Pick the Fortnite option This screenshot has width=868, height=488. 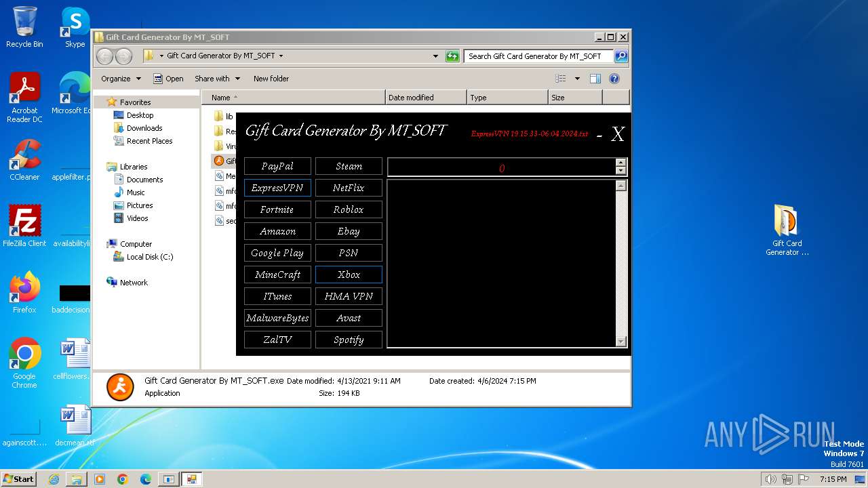(x=277, y=209)
